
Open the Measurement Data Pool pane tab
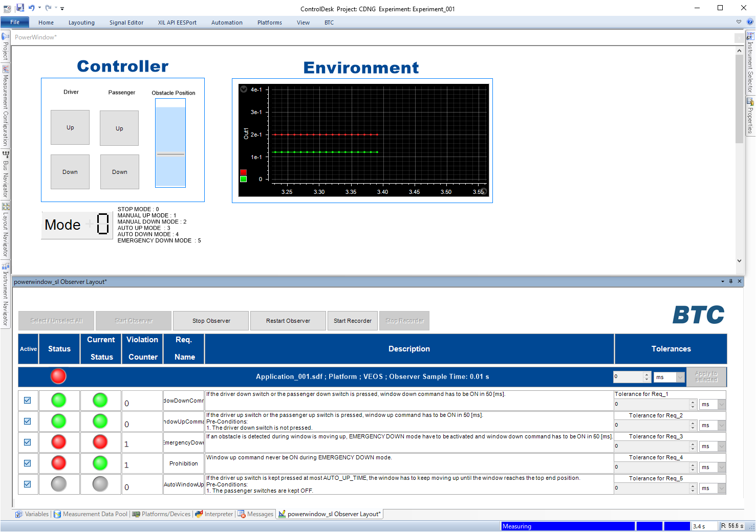[x=91, y=514]
